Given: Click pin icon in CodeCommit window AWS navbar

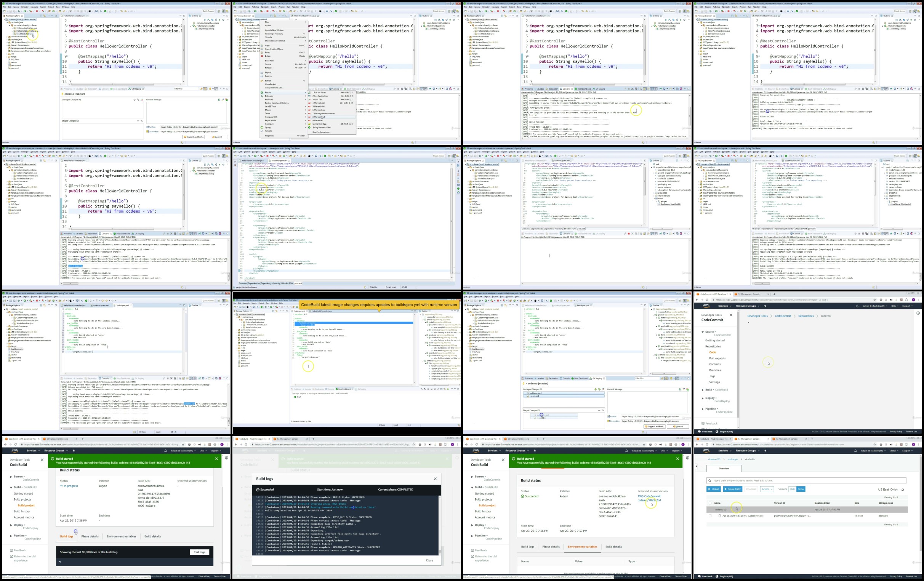Looking at the screenshot, I should pyautogui.click(x=765, y=306).
